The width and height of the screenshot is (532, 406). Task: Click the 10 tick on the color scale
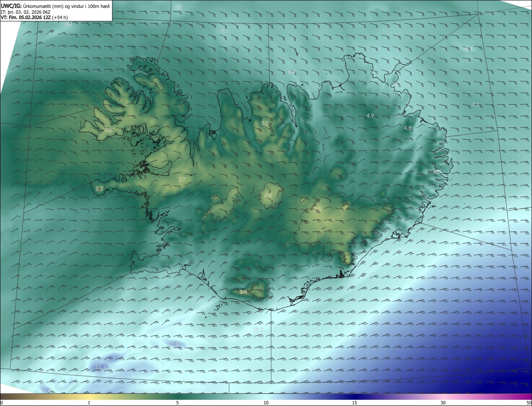(266, 403)
